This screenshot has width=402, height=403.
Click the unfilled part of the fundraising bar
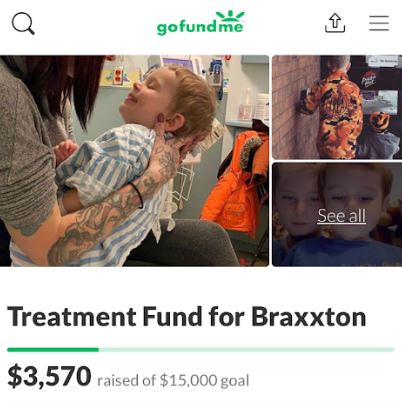click(246, 350)
